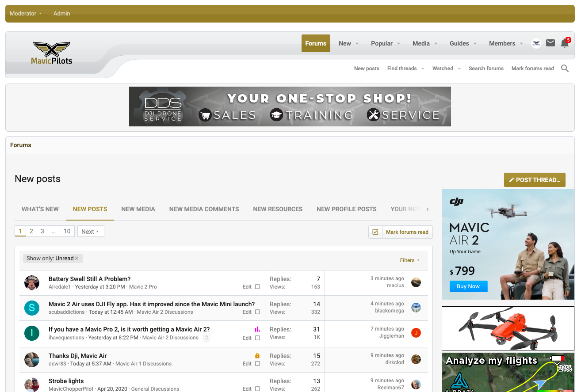Click Reelman67's last-poster avatar
This screenshot has width=581, height=392.
(x=416, y=384)
